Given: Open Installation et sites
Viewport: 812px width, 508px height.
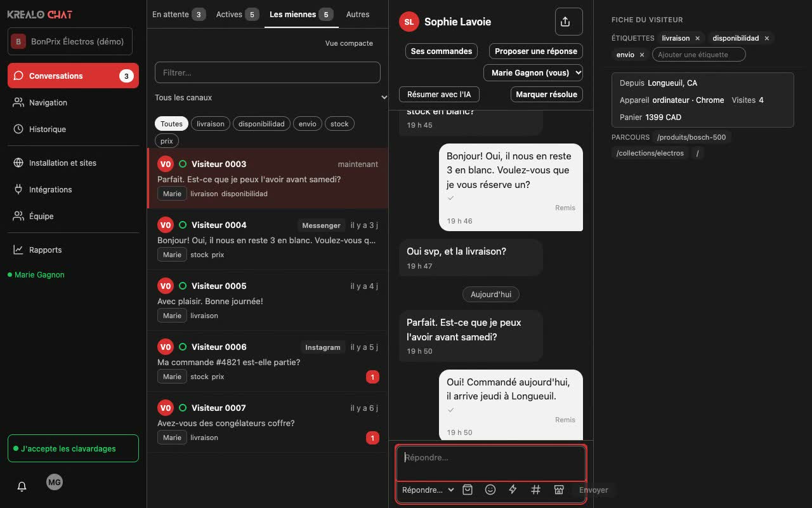Looking at the screenshot, I should coord(73,163).
